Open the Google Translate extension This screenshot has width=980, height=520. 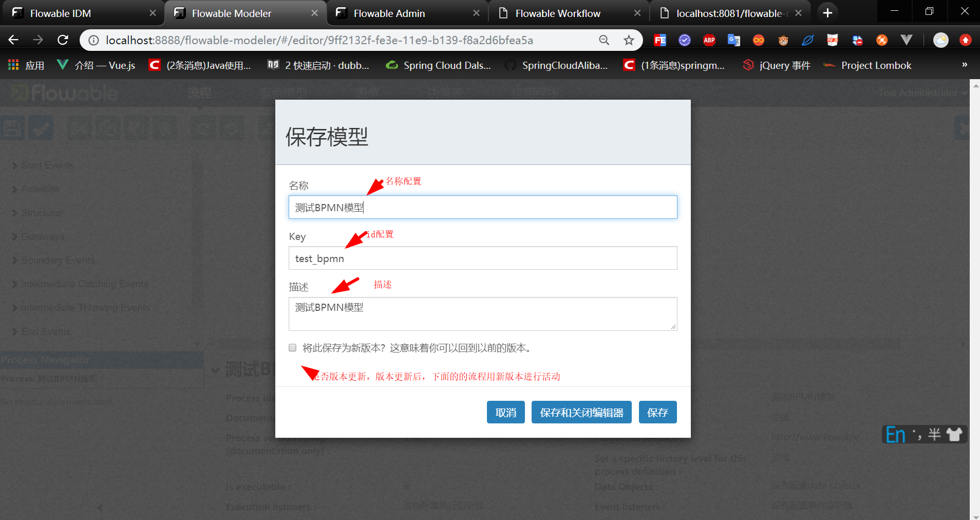(734, 40)
